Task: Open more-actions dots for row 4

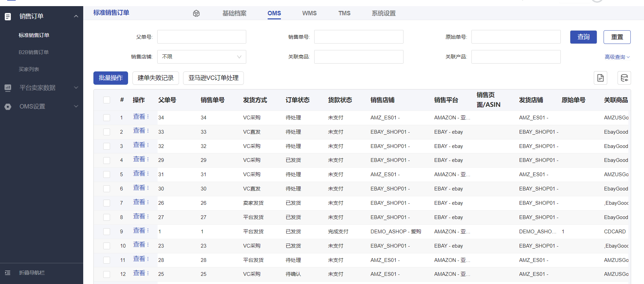Action: pyautogui.click(x=148, y=159)
